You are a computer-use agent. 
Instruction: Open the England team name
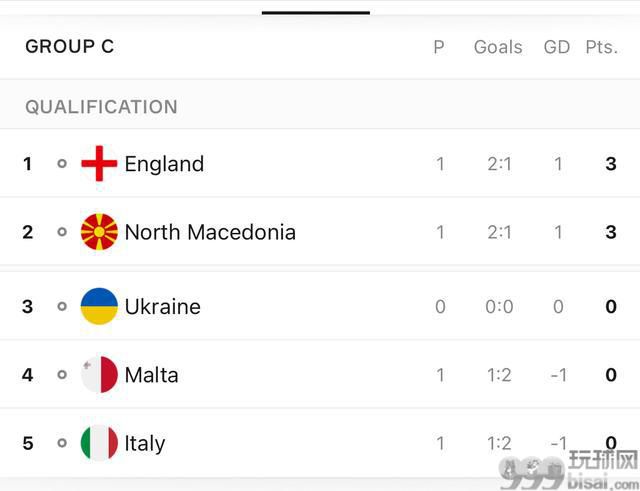pos(164,164)
